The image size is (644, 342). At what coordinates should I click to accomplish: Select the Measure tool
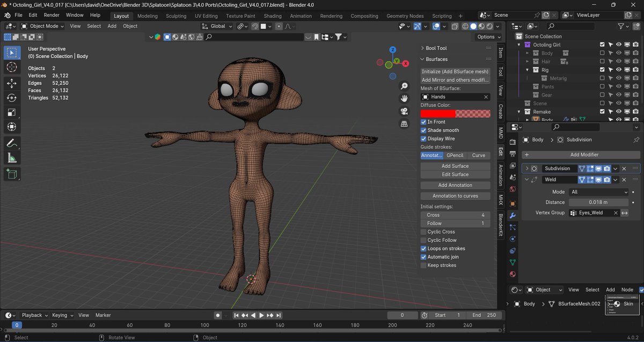click(12, 158)
